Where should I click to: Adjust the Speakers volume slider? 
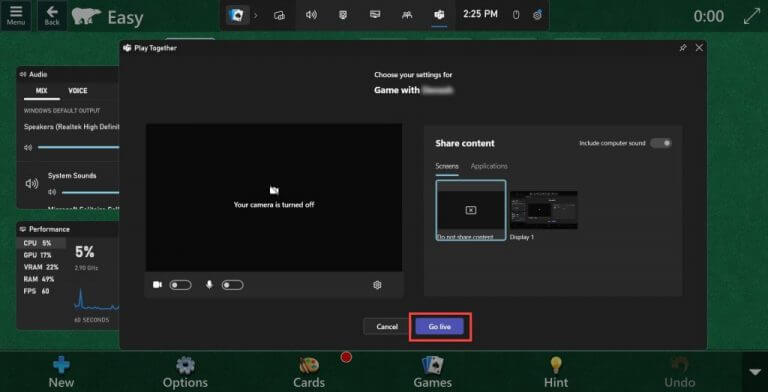pos(78,147)
